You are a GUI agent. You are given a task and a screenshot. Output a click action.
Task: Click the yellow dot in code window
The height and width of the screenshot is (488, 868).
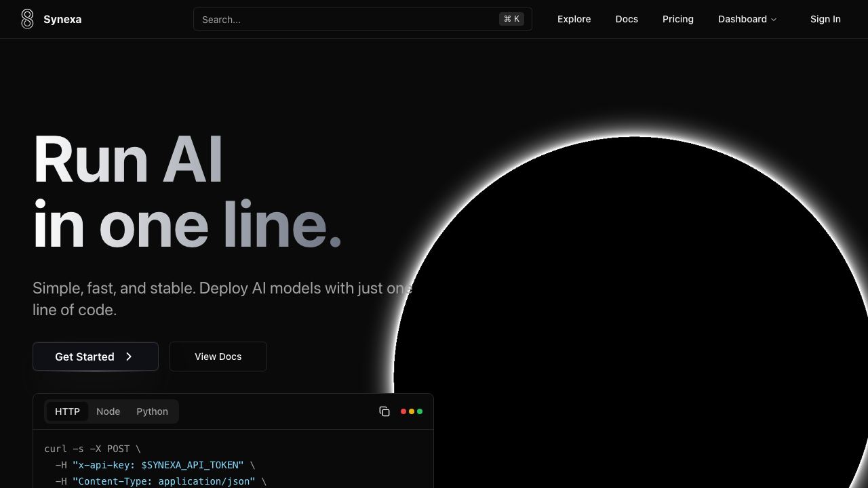[x=412, y=411]
